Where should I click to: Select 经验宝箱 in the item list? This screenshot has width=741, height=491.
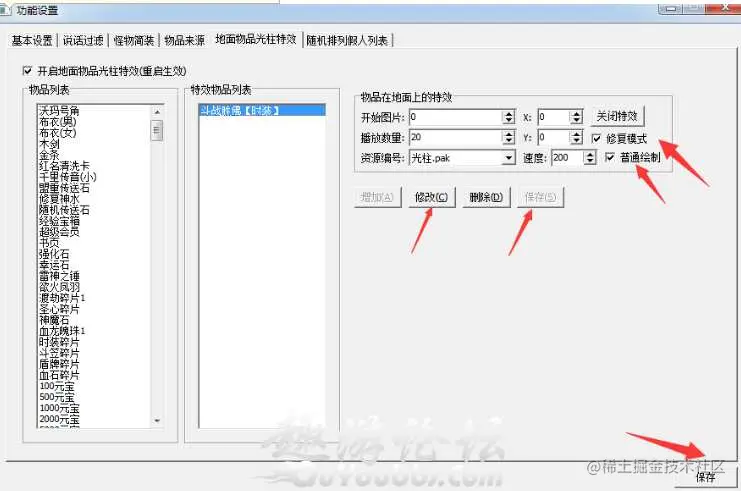(x=59, y=221)
